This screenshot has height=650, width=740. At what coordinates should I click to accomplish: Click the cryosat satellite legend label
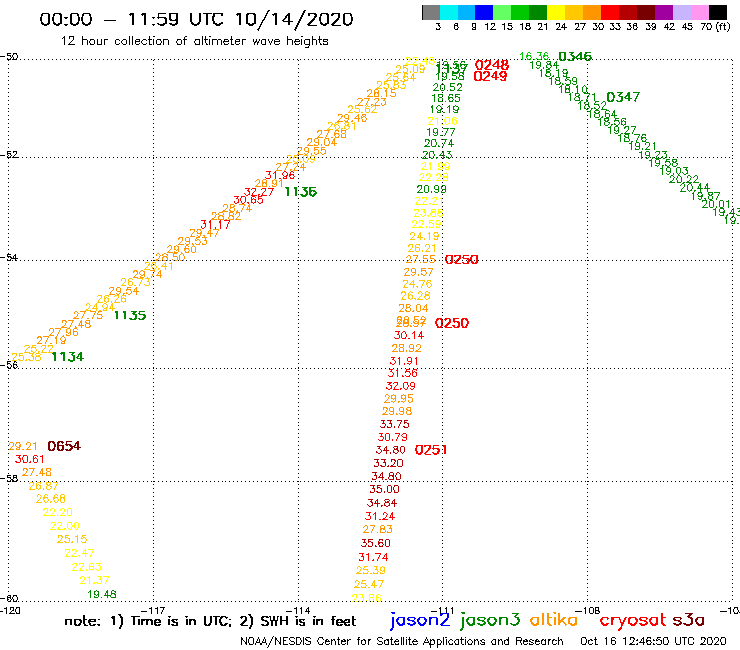[633, 621]
